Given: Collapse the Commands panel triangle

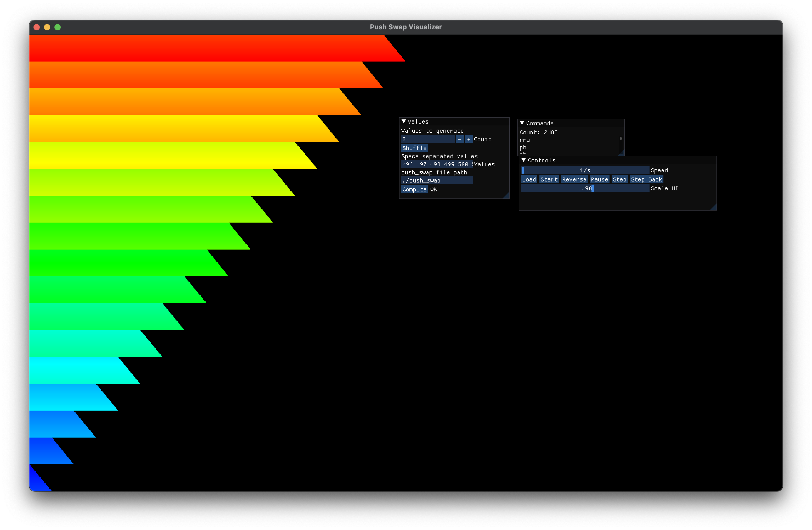Looking at the screenshot, I should click(x=522, y=123).
